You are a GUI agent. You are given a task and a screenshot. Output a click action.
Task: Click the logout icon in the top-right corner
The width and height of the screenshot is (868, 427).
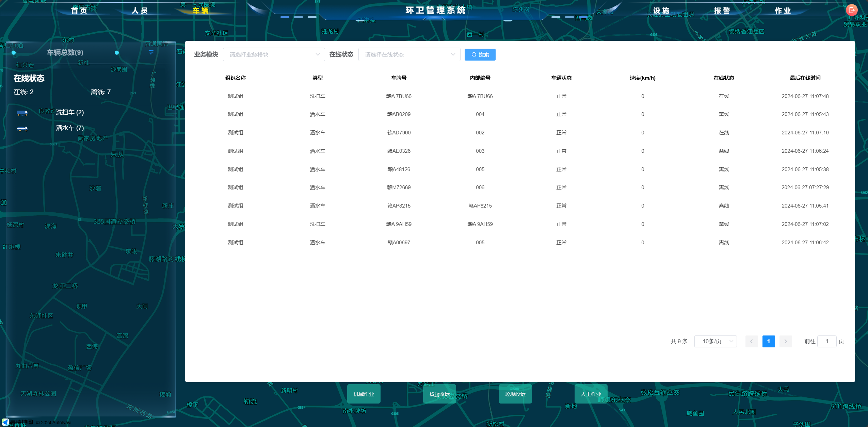pyautogui.click(x=852, y=10)
